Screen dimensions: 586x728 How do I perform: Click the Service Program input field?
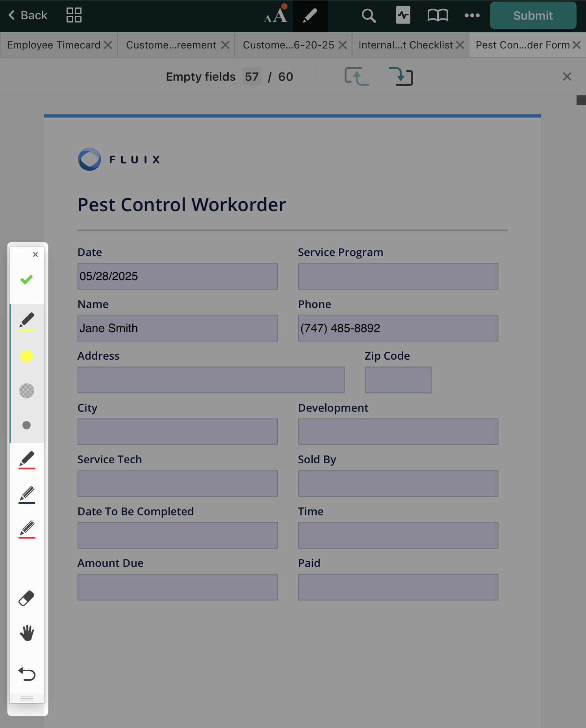(398, 277)
